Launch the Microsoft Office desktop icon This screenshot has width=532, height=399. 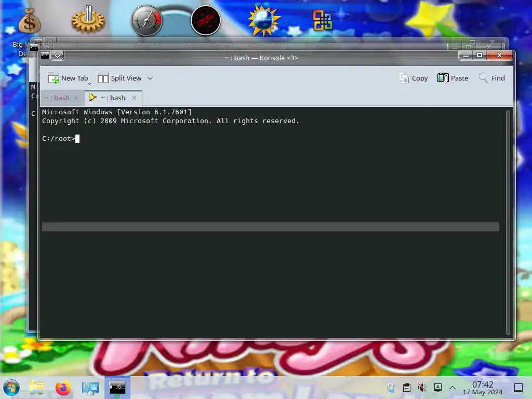[322, 20]
